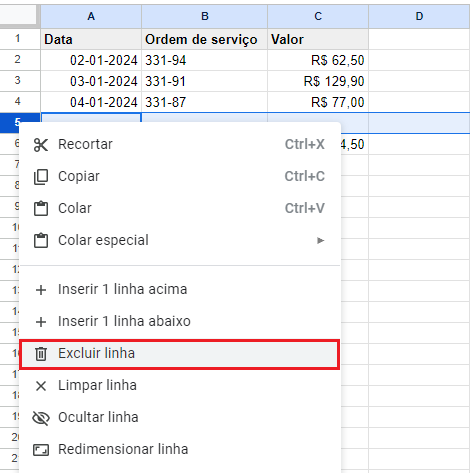Choose Redimensionar linha from the context menu
The image size is (470, 473).
coord(180,450)
